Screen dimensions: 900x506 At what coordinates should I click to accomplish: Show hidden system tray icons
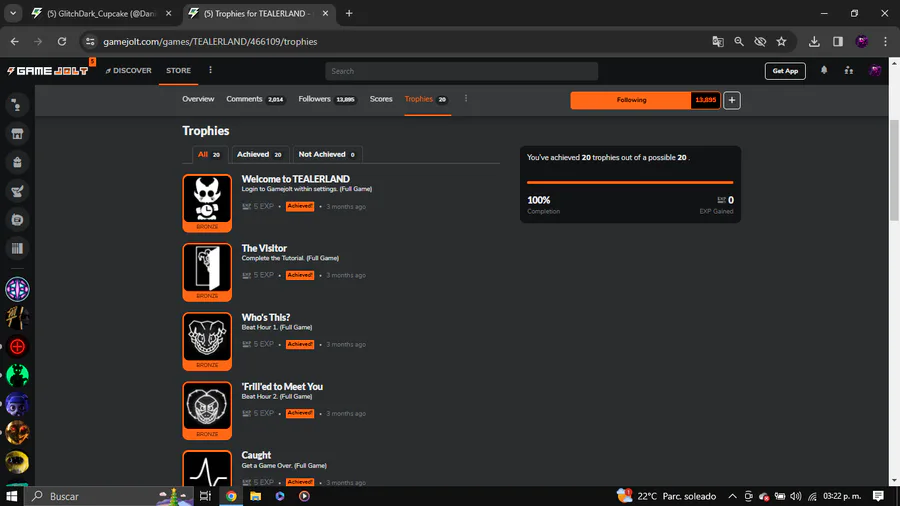point(732,496)
